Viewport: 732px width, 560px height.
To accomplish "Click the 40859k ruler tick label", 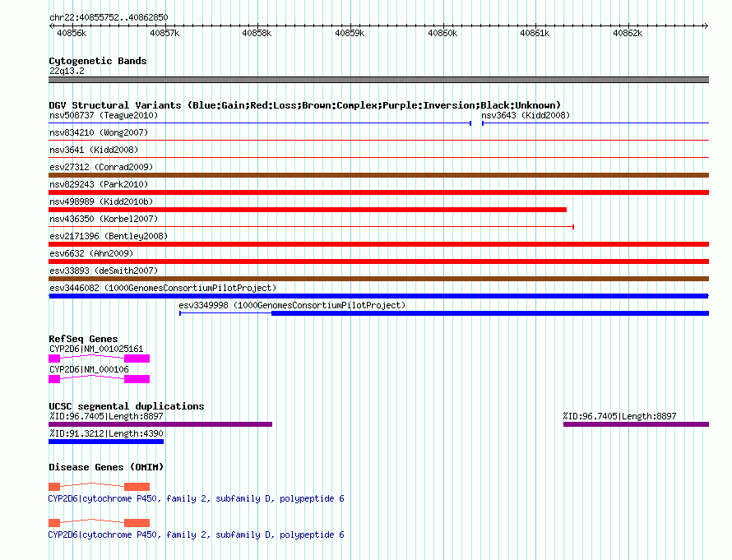I will click(350, 33).
